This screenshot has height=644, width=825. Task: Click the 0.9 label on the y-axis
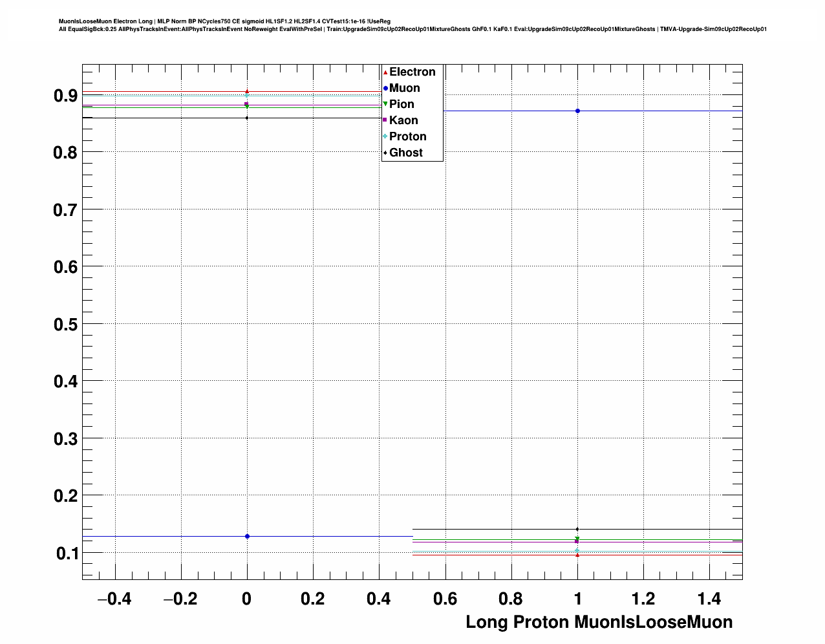click(x=65, y=96)
